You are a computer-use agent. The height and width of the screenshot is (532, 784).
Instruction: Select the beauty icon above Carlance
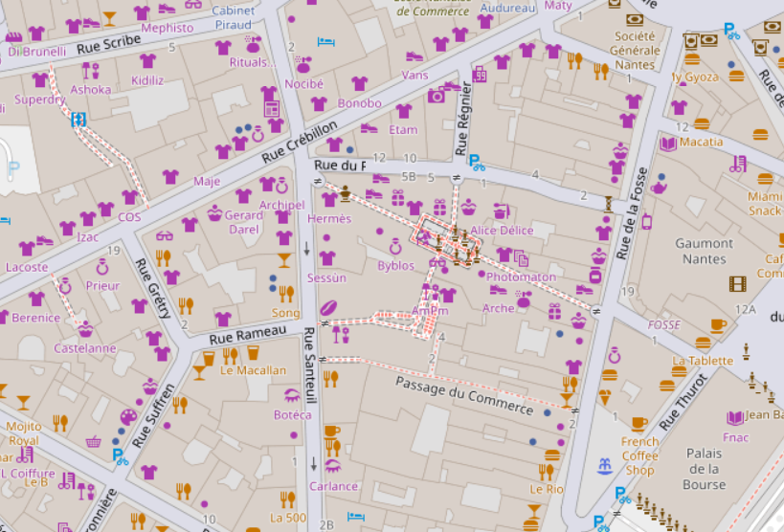332,467
